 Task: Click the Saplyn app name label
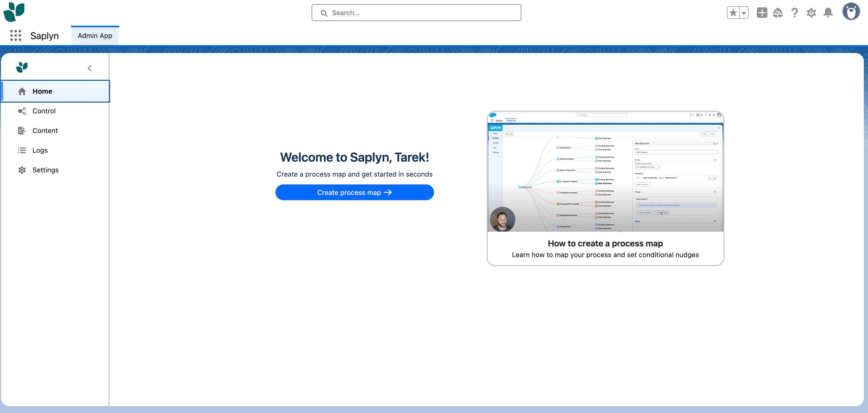coord(45,36)
